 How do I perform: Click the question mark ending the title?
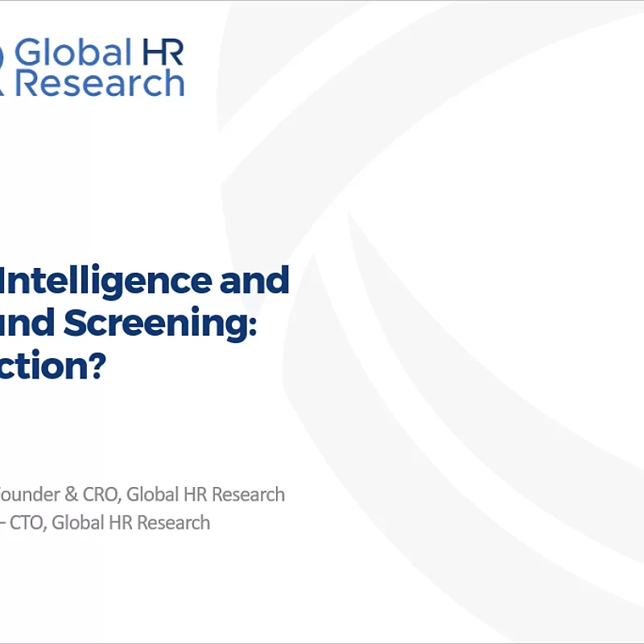[97, 366]
